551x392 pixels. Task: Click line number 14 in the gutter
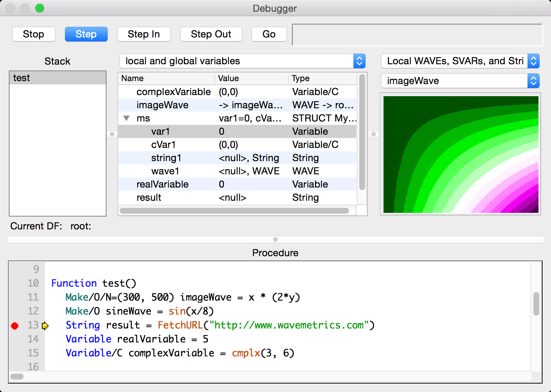(x=33, y=339)
